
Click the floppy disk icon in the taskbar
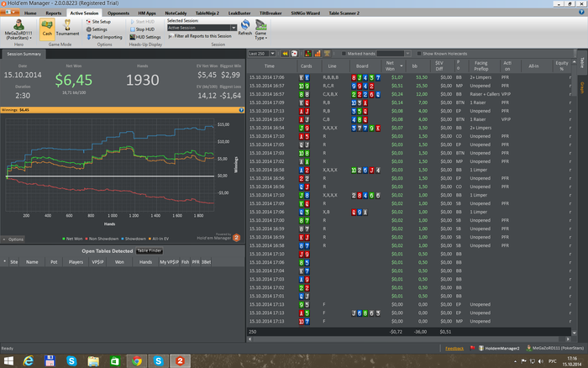tap(50, 361)
